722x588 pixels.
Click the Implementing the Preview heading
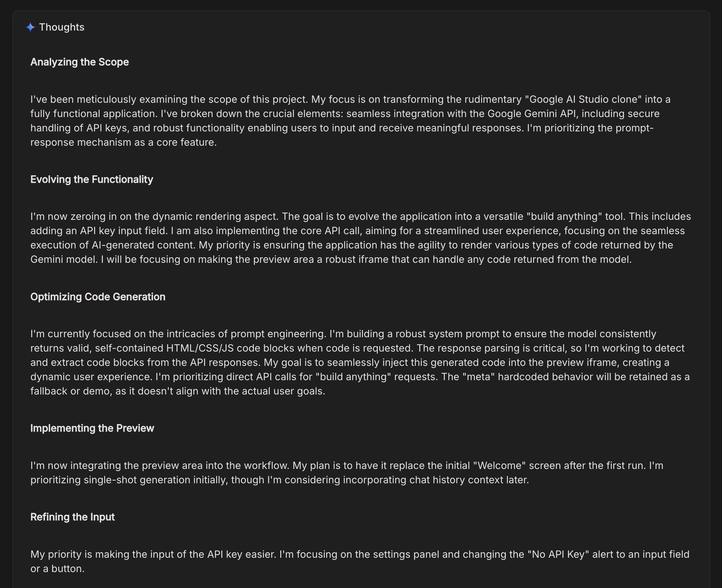92,428
